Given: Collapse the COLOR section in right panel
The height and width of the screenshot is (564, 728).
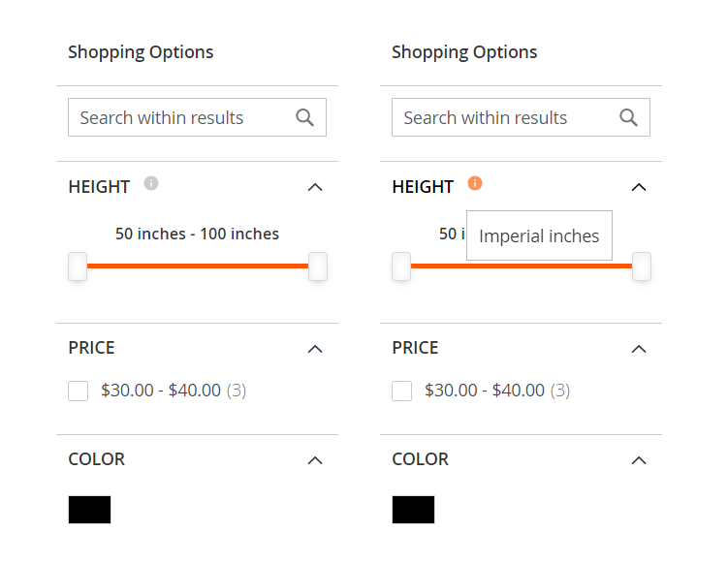Looking at the screenshot, I should 638,460.
